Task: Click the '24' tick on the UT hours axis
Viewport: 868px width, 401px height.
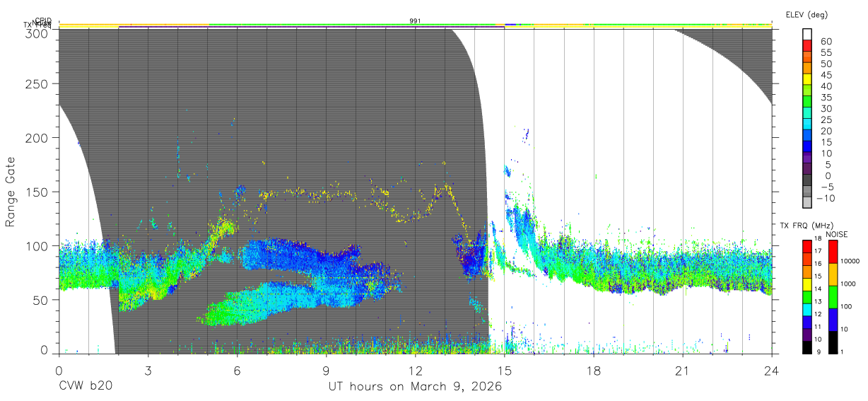Action: click(772, 371)
